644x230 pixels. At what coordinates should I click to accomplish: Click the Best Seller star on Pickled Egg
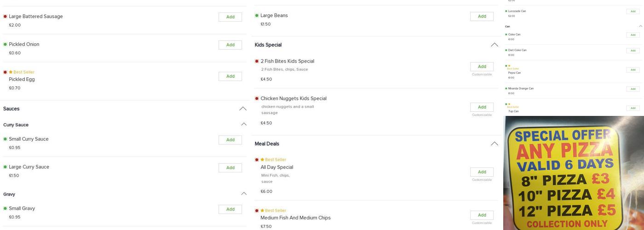[x=11, y=72]
